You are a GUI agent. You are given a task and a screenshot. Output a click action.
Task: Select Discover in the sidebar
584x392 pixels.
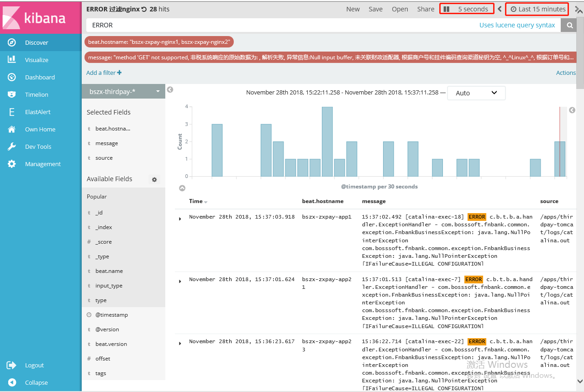pyautogui.click(x=37, y=42)
